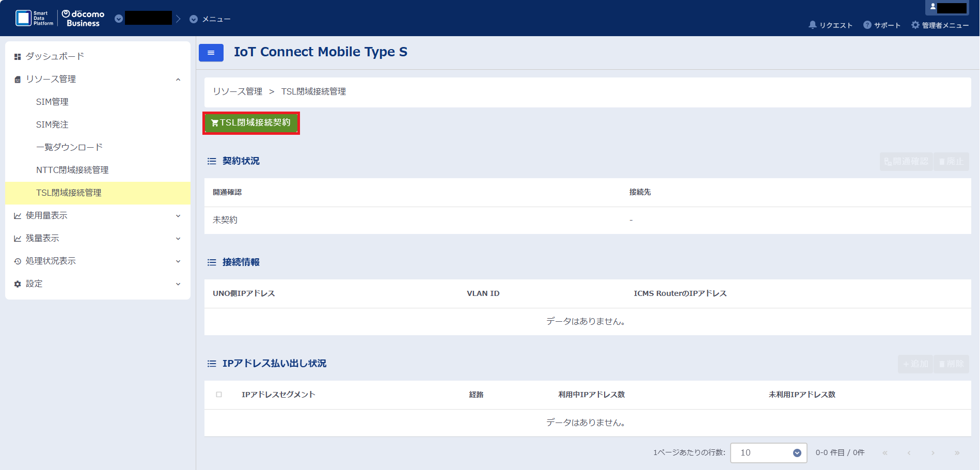Click the user account icon at top right
980x470 pixels.
tap(933, 7)
